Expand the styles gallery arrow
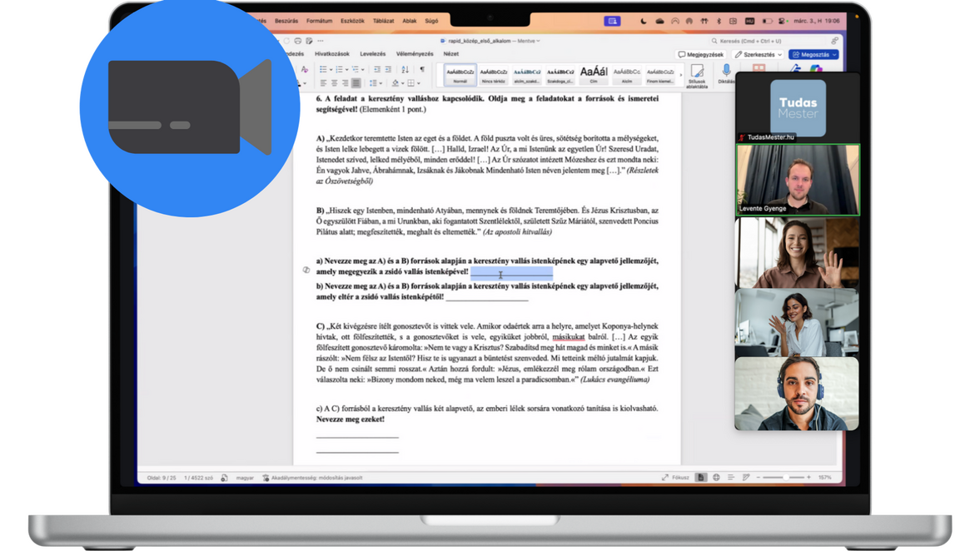 [680, 75]
